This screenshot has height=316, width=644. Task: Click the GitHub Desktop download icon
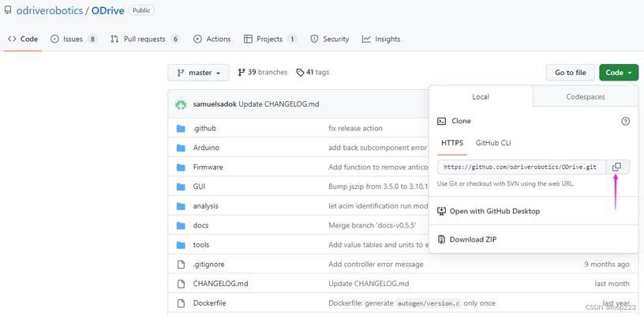pos(441,211)
